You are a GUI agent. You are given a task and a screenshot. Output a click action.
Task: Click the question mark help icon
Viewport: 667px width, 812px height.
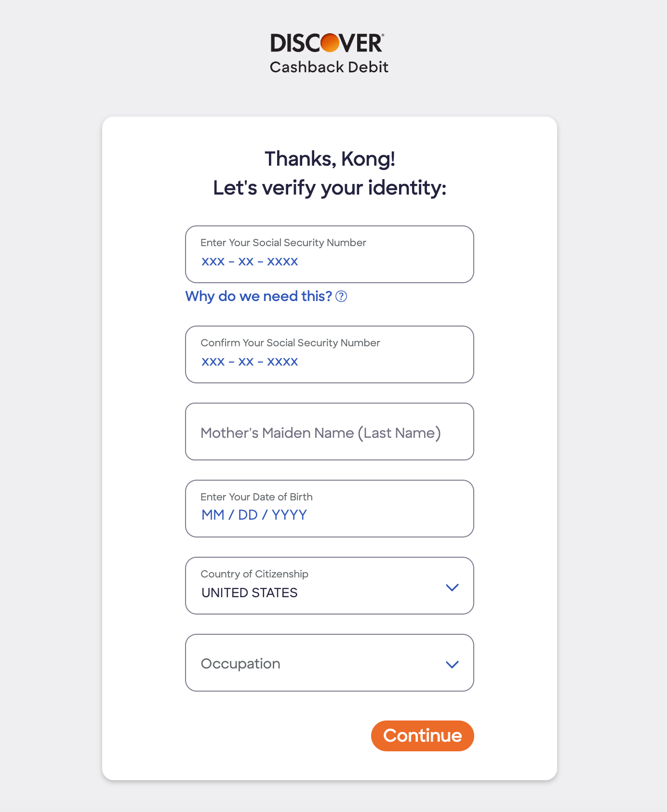pos(341,296)
